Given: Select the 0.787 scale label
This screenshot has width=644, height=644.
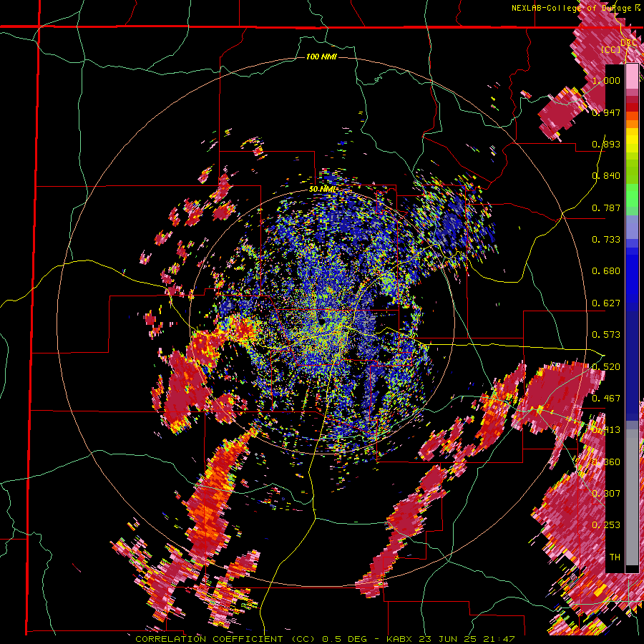Looking at the screenshot, I should click(x=606, y=208).
